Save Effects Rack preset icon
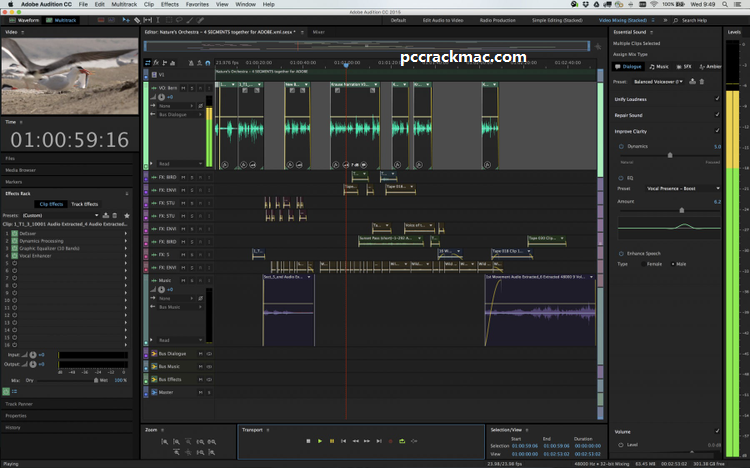The image size is (750, 468). point(106,215)
